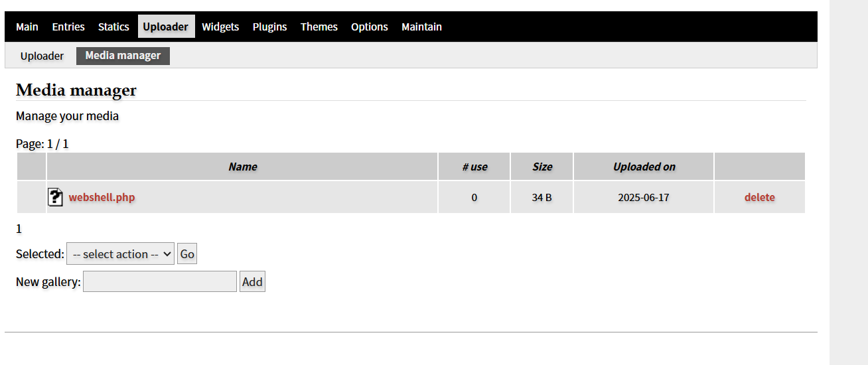Delete the webshell.php media file
This screenshot has height=365, width=868.
(x=759, y=197)
